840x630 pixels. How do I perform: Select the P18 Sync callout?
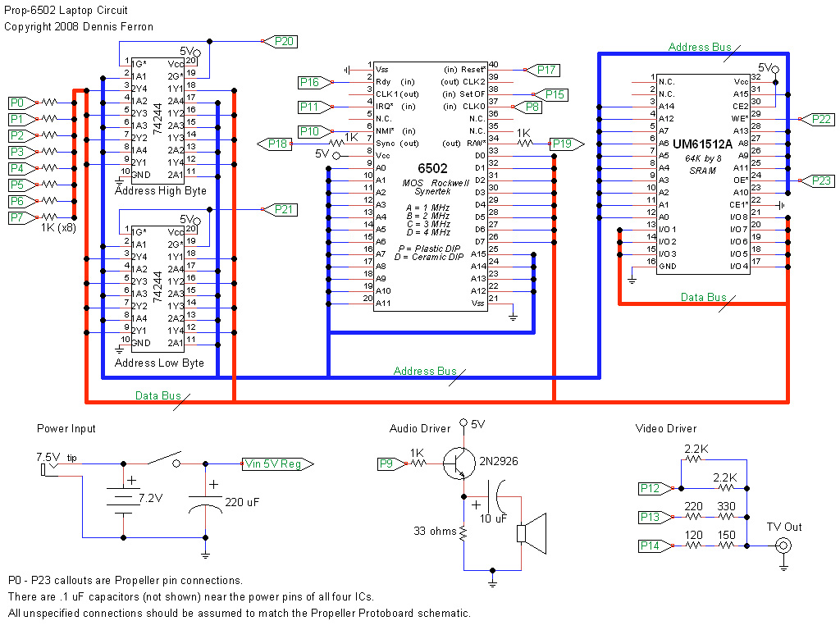[x=274, y=144]
